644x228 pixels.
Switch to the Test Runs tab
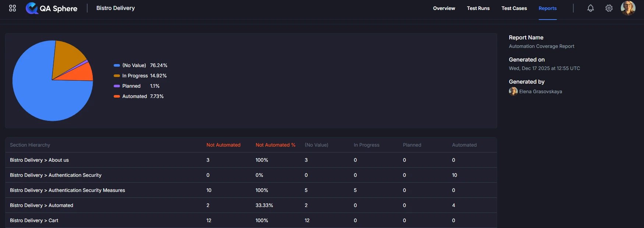pos(478,8)
